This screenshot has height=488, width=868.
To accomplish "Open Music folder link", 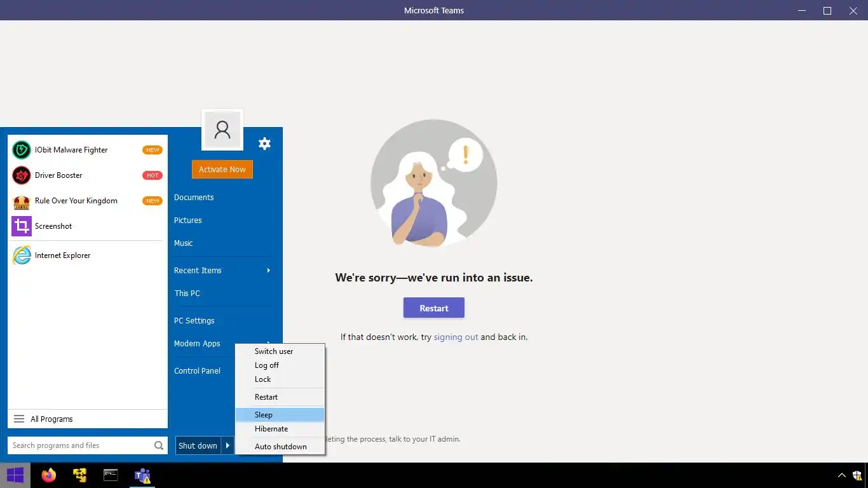I will [184, 243].
